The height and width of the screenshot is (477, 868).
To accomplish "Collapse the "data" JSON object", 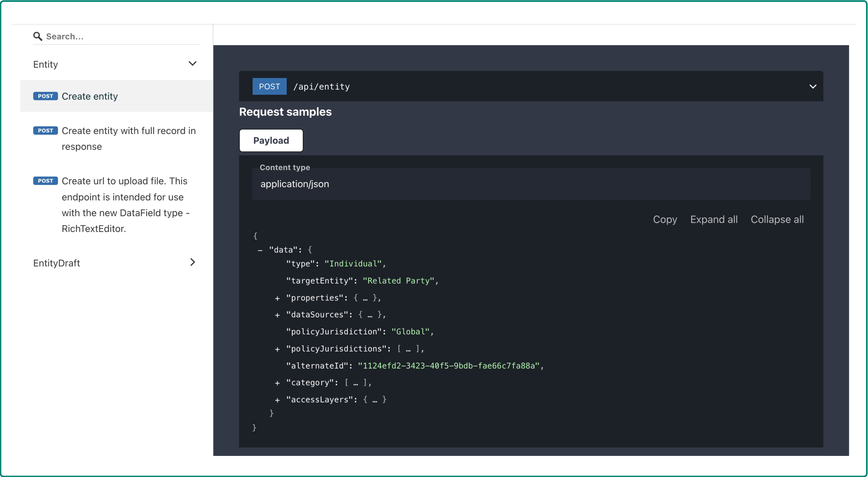I will tap(260, 250).
